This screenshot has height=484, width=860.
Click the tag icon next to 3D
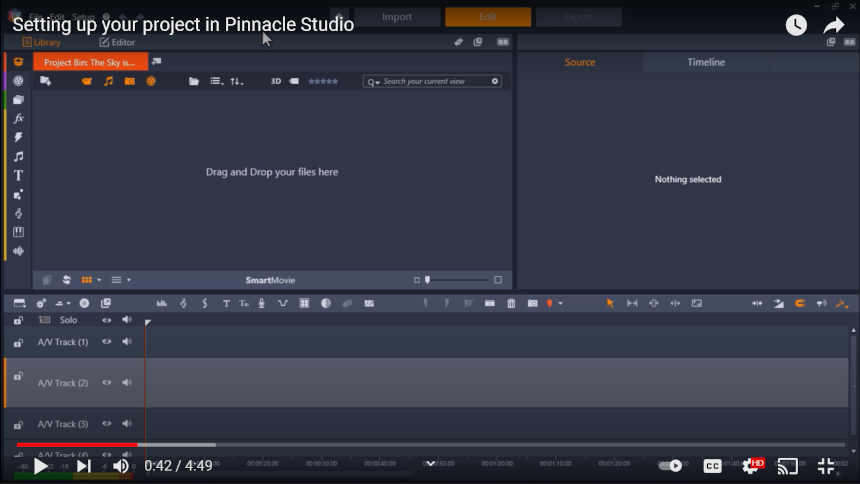295,81
